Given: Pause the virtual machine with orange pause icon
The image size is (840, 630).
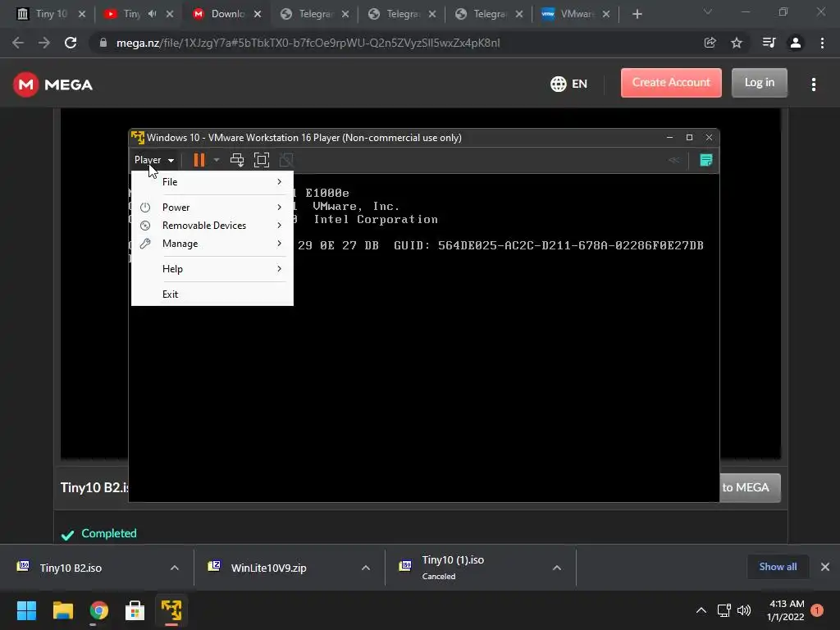Looking at the screenshot, I should pos(199,160).
